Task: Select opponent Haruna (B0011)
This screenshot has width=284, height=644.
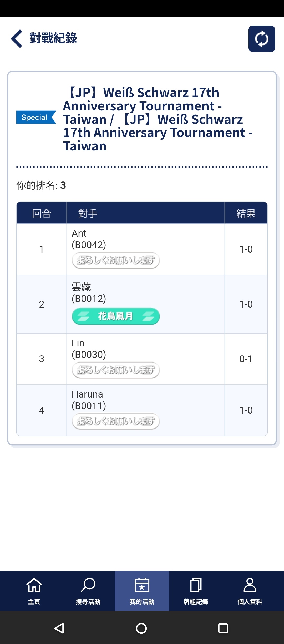Action: point(89,400)
